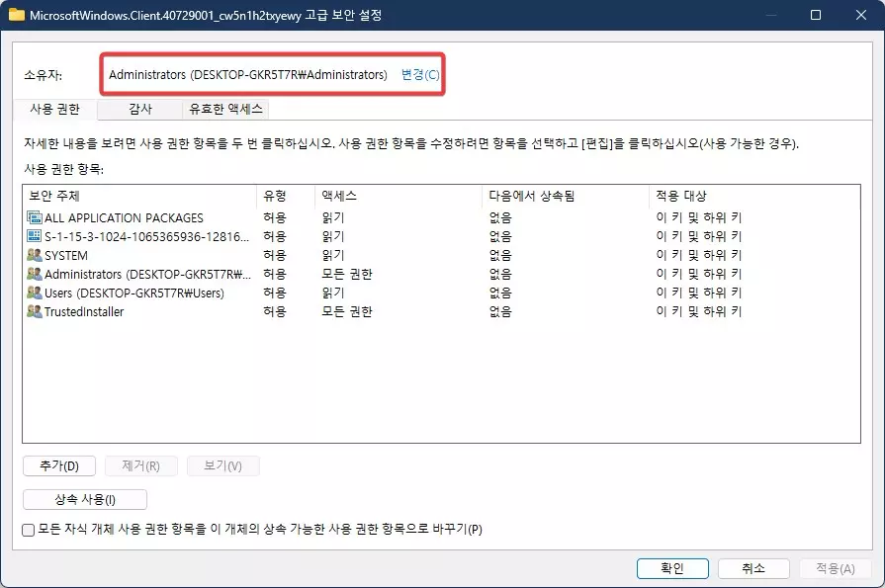Switch to the 사용 권한 tab
This screenshot has width=885, height=588.
(54, 109)
